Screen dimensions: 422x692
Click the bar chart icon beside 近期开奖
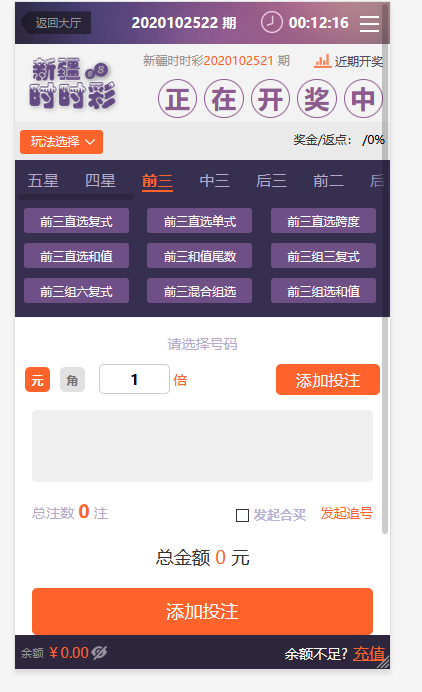coord(322,61)
